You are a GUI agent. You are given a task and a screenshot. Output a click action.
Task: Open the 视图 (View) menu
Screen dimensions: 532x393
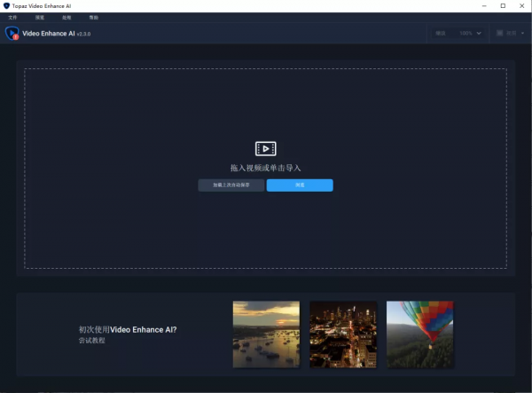click(39, 18)
